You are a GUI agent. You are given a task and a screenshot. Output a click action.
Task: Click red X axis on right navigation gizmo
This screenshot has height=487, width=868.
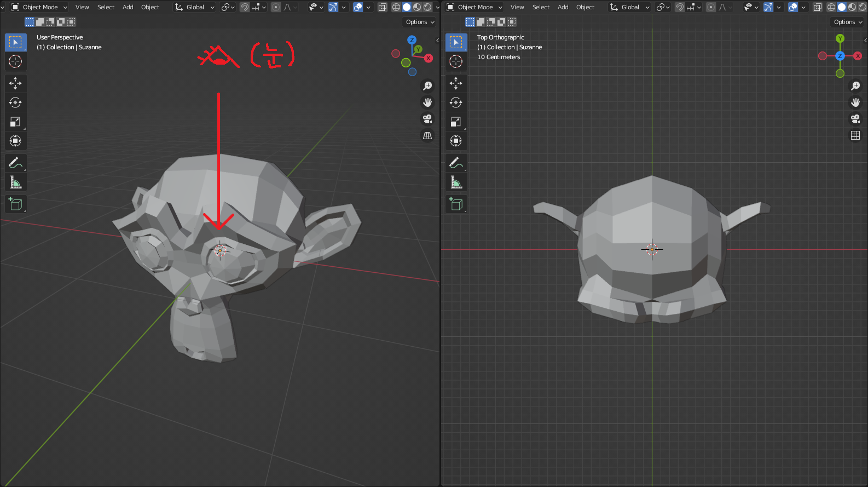[x=858, y=56]
